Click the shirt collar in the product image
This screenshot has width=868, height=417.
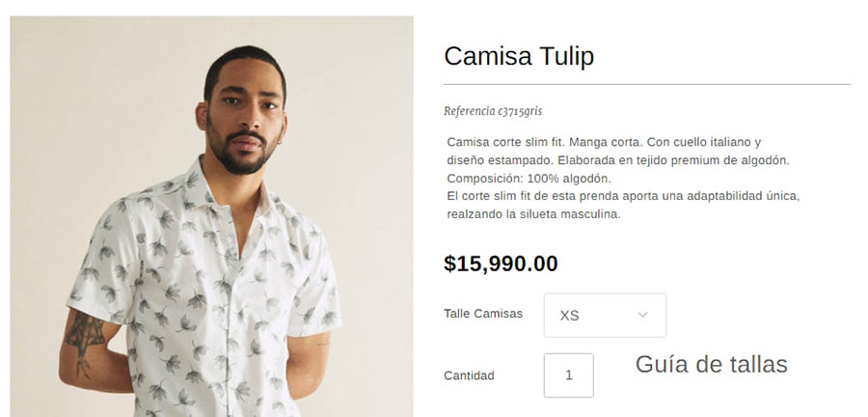[x=207, y=183]
